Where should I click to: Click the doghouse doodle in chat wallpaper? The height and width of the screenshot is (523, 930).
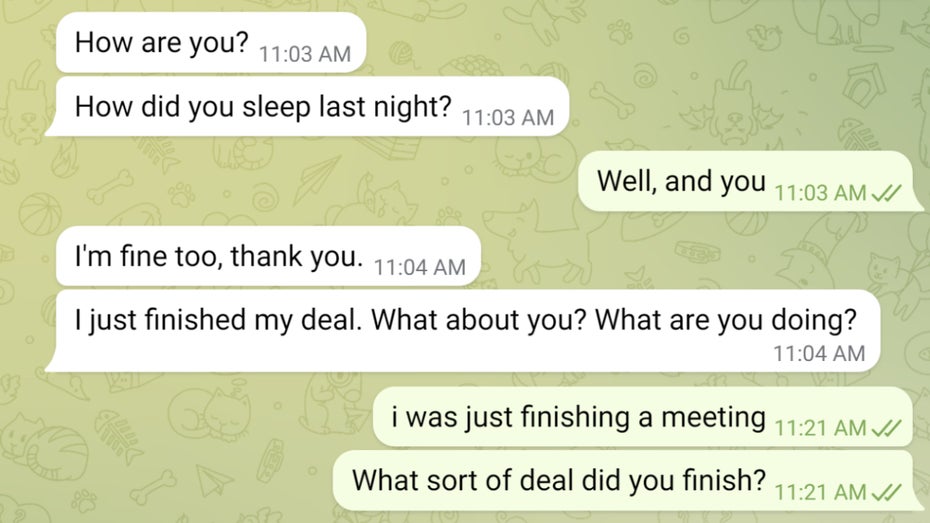(x=863, y=85)
